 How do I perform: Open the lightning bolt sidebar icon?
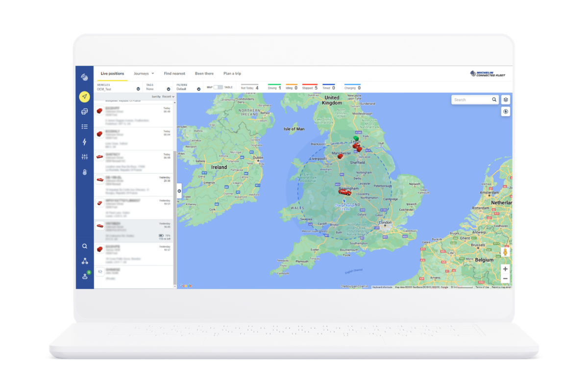tap(85, 142)
